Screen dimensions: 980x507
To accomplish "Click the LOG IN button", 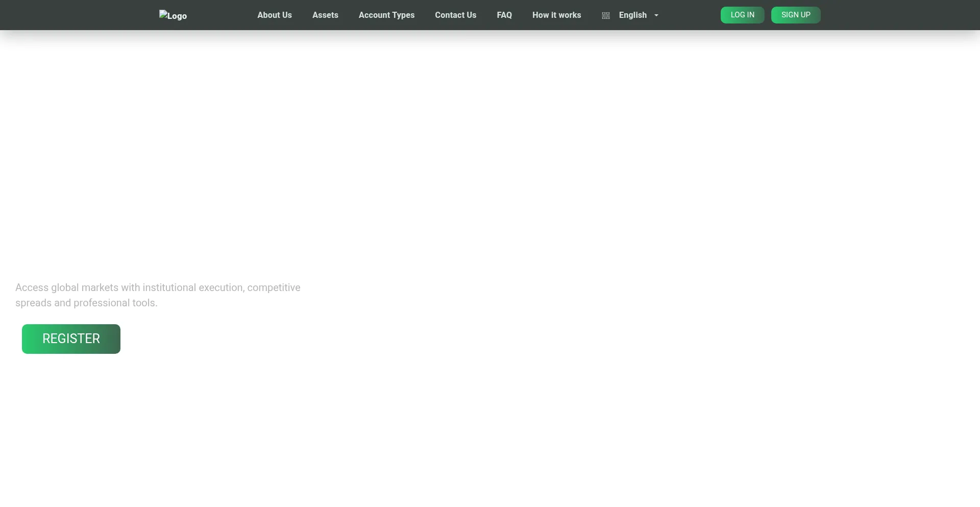I will (x=742, y=15).
